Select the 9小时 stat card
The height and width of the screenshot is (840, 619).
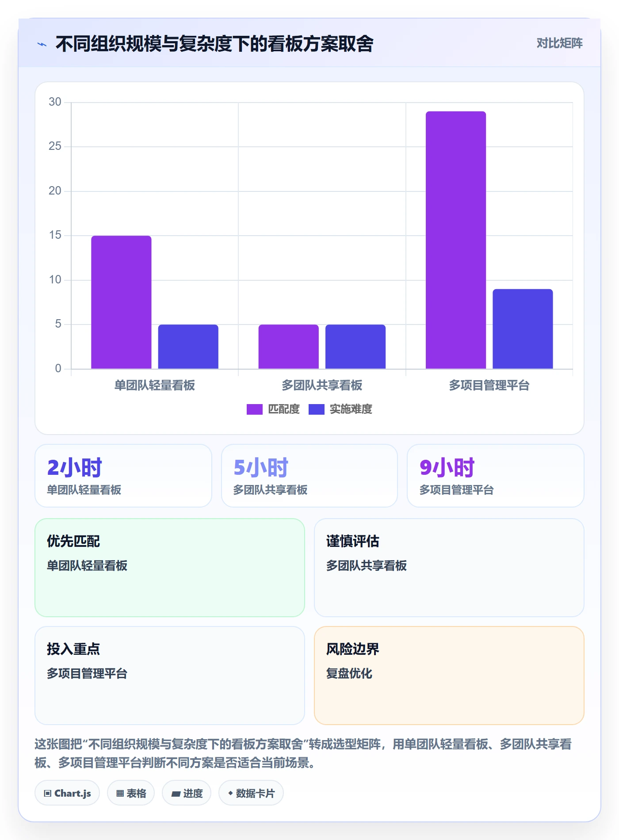[x=496, y=476]
